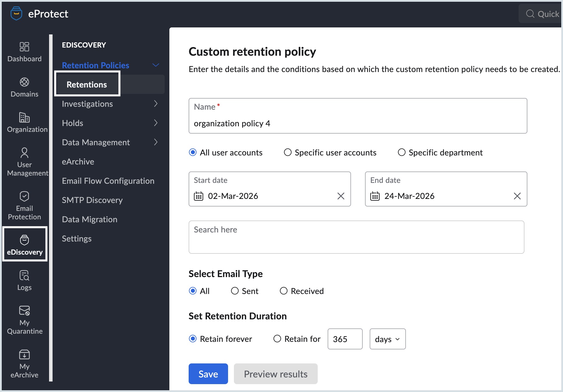Save the custom retention policy
563x392 pixels.
click(208, 374)
